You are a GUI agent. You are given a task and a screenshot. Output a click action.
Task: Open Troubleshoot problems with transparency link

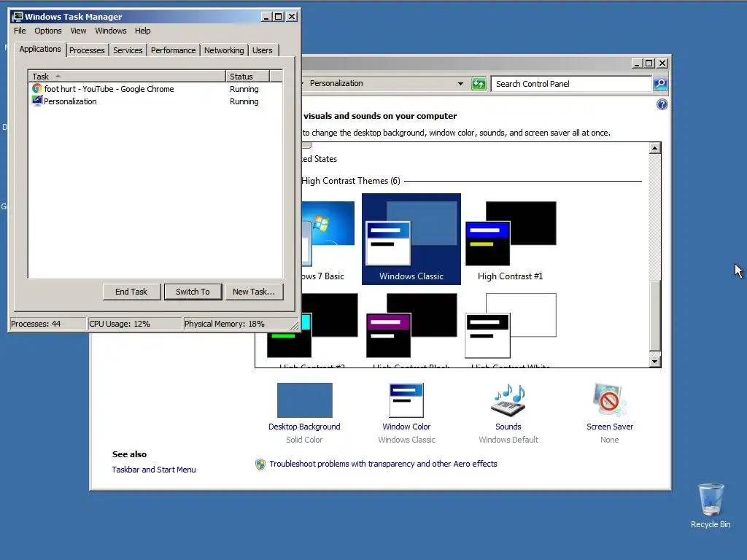point(383,464)
